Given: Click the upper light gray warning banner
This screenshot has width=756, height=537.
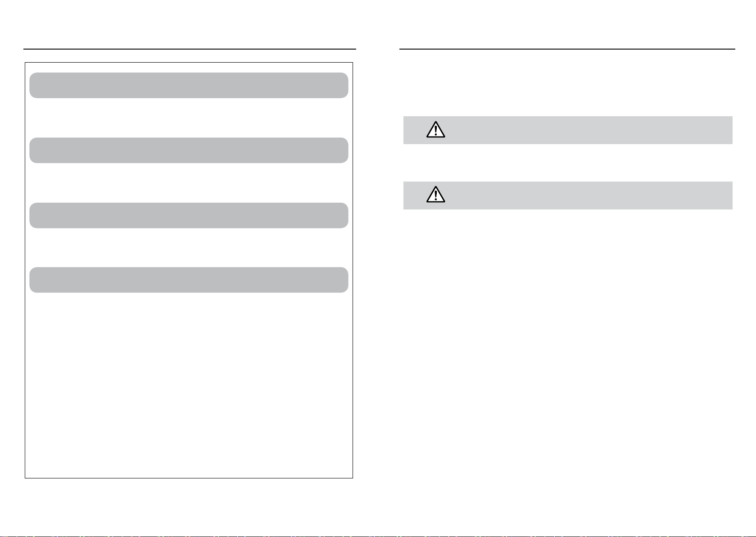Looking at the screenshot, I should pos(568,130).
